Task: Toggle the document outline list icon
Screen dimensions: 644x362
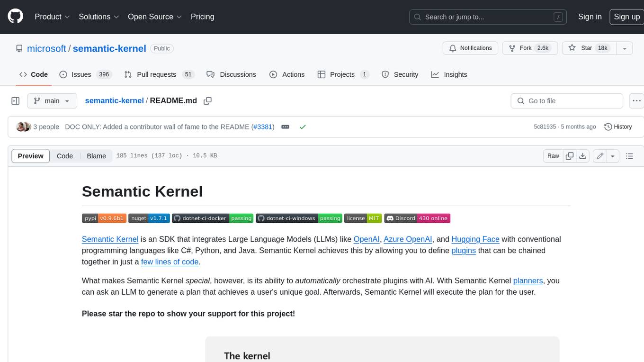Action: 629,156
